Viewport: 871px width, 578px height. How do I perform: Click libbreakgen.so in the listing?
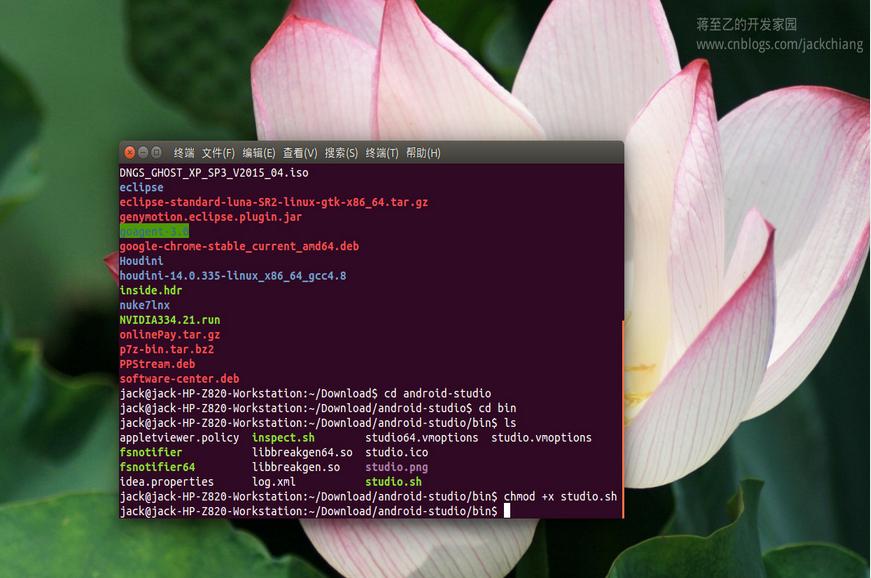point(296,467)
